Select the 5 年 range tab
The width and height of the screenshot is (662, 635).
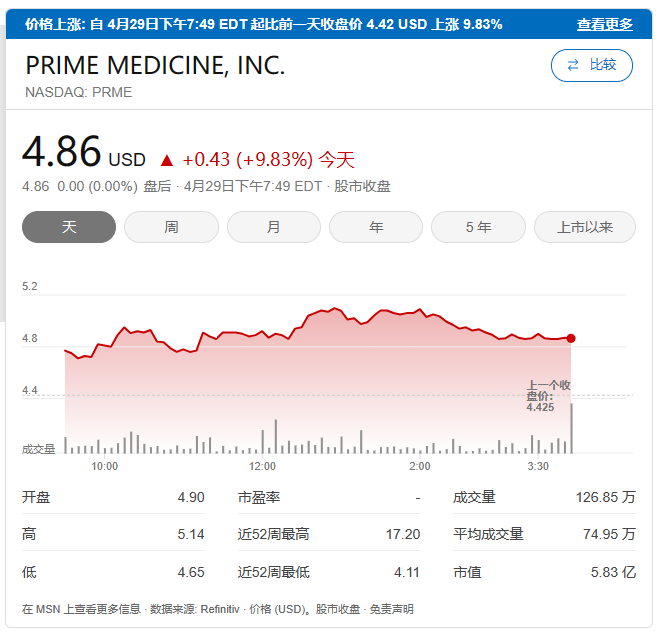(x=478, y=227)
